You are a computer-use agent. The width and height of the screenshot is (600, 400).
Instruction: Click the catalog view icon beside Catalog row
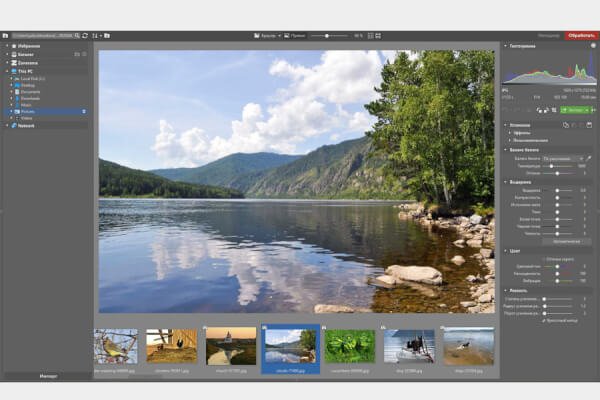[77, 54]
